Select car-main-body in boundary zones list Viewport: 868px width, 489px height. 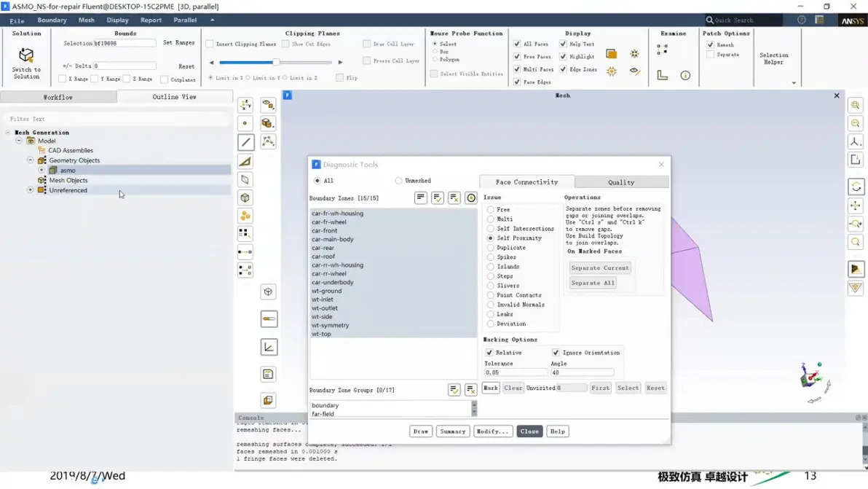tap(393, 239)
